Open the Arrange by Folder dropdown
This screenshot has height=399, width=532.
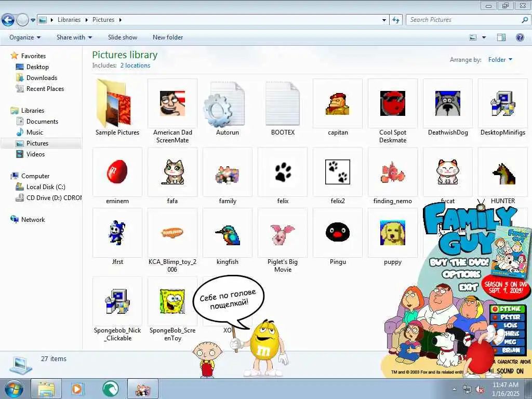[500, 60]
